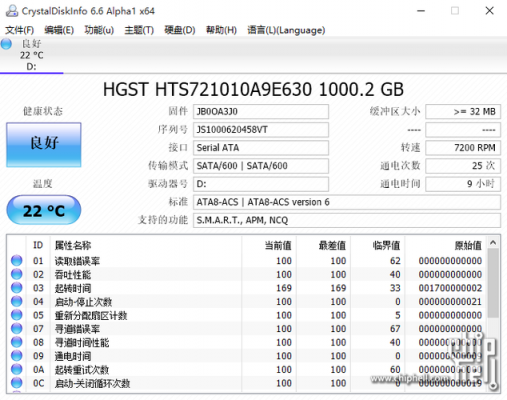Viewport: 507px width, 400px height.
Task: Select the 启动-关闭循环次数 attribute row
Action: point(247,383)
